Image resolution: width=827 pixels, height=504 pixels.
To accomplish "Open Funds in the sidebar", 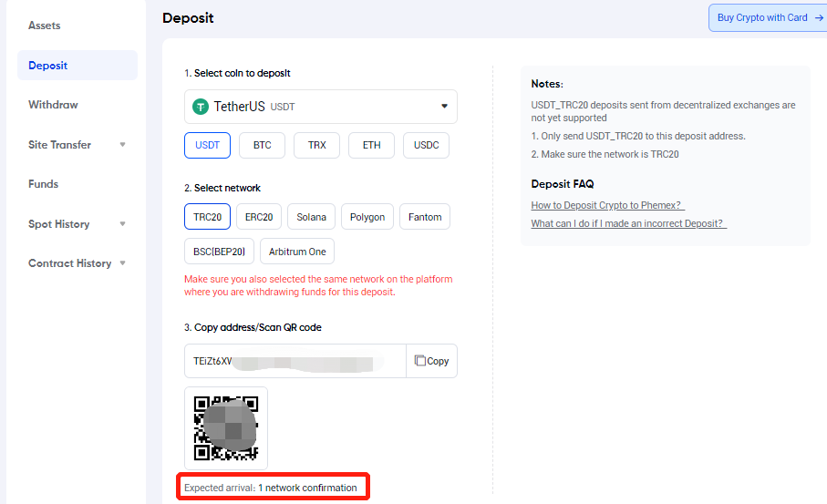I will point(43,184).
